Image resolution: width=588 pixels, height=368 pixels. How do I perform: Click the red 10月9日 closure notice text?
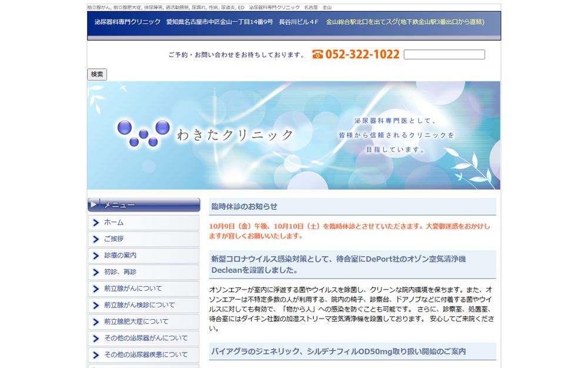(349, 231)
